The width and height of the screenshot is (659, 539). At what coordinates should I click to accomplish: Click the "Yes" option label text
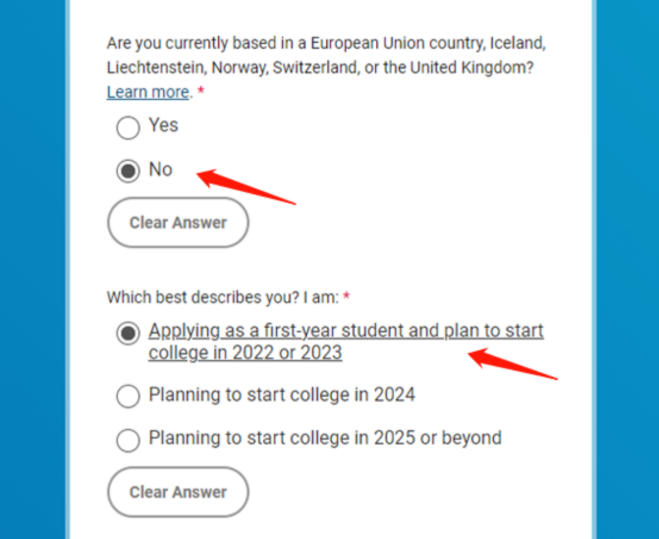click(163, 126)
